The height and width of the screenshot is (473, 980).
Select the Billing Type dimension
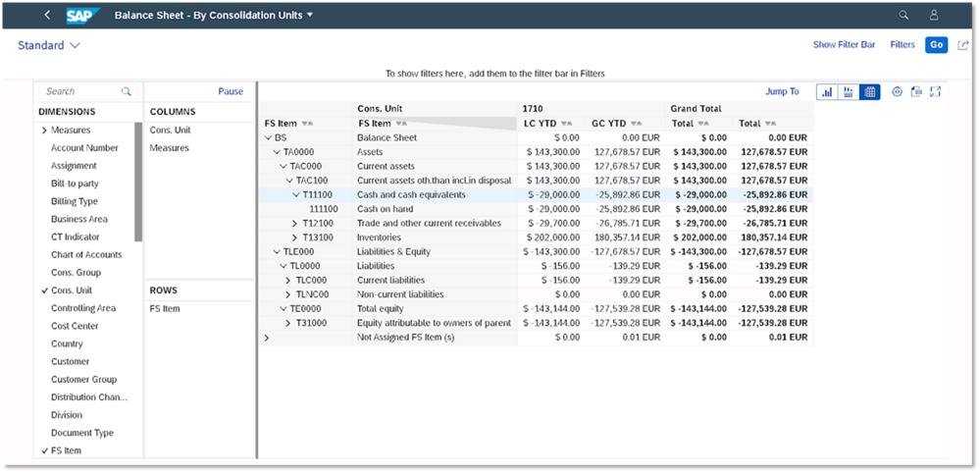[75, 202]
